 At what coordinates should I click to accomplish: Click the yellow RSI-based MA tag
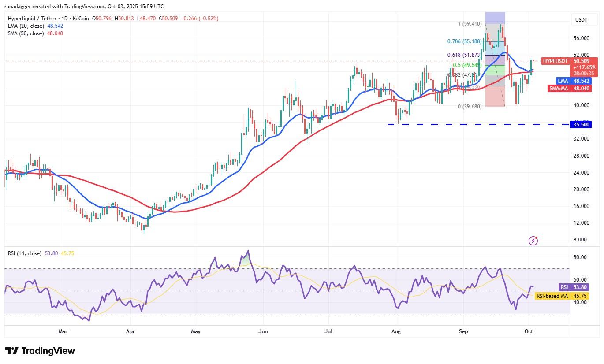tap(551, 296)
